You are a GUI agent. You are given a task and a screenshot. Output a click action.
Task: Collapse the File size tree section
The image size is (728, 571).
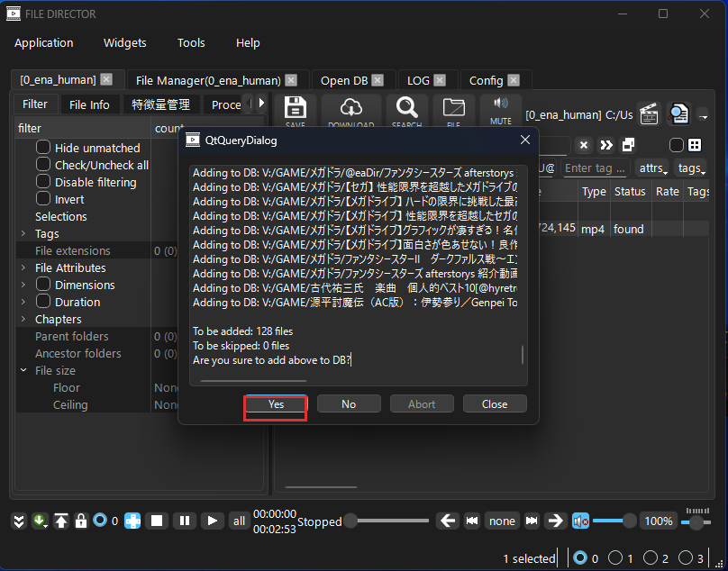[24, 370]
